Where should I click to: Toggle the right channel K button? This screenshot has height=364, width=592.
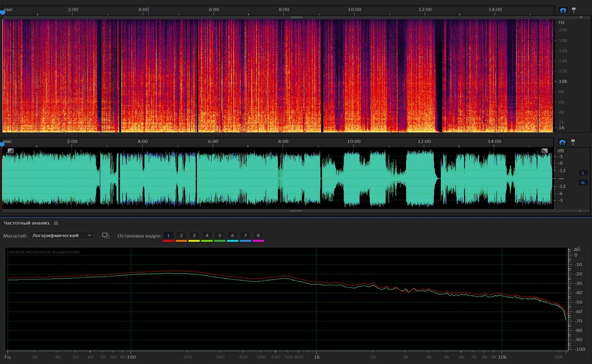[583, 182]
